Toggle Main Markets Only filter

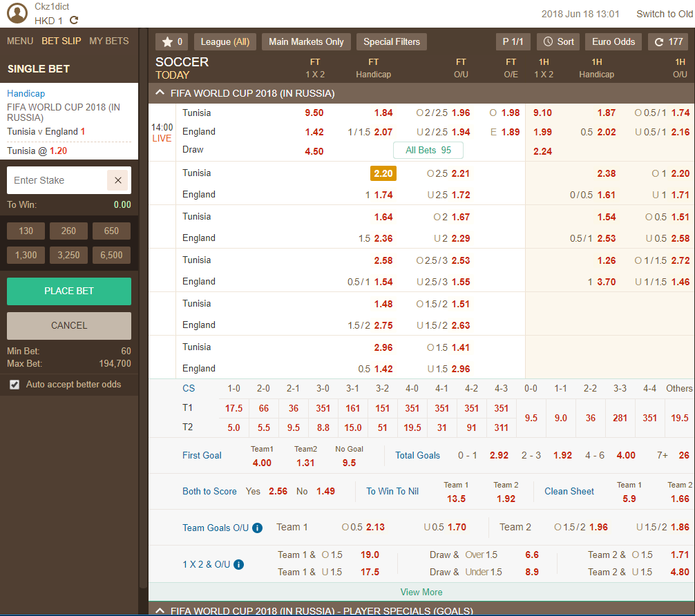[306, 41]
